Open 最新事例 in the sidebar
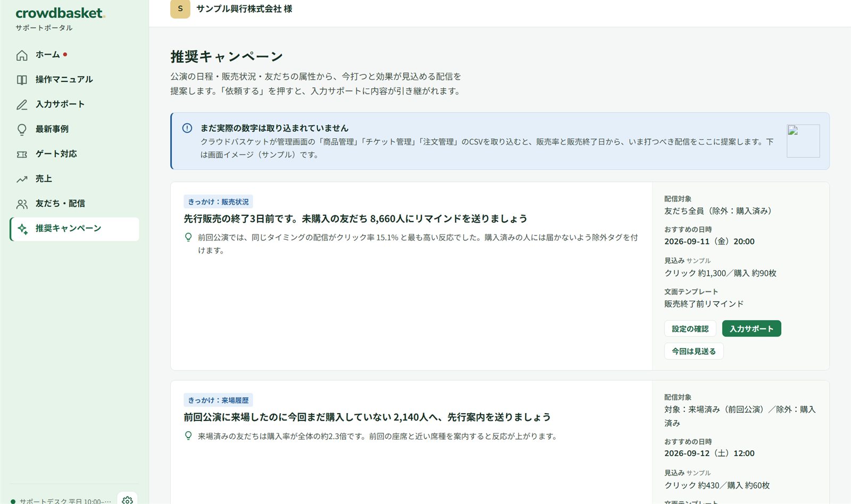851x504 pixels. pyautogui.click(x=74, y=129)
